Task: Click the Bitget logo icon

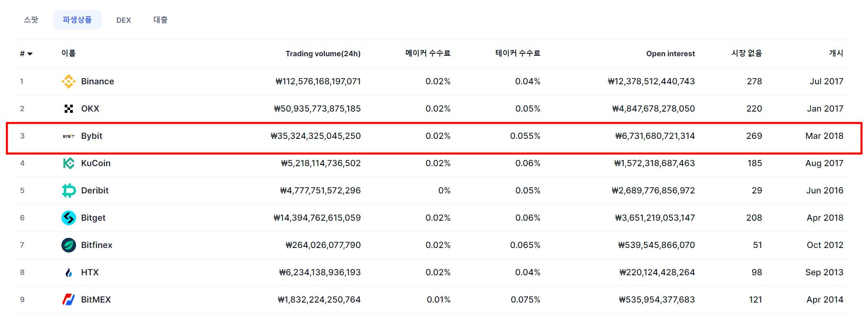Action: (x=68, y=218)
